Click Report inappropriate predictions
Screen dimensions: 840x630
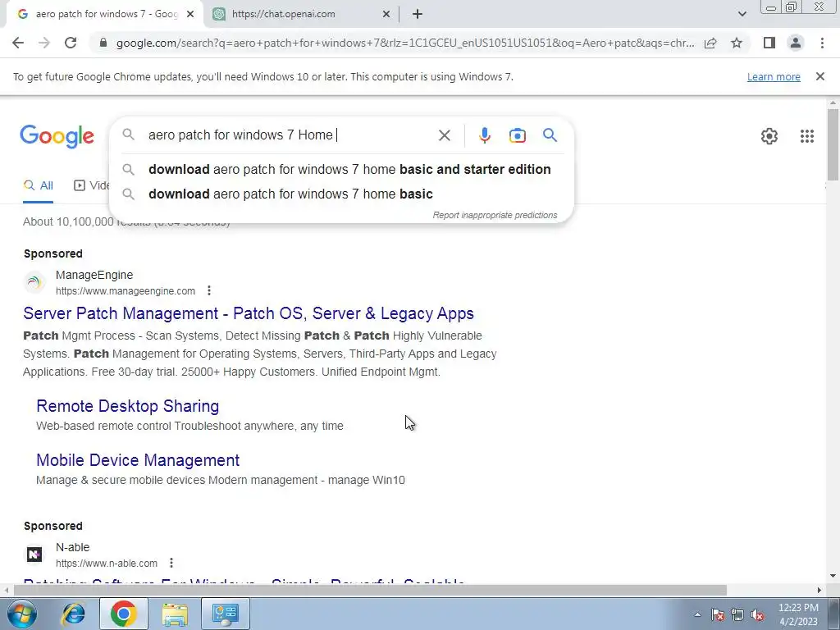(x=495, y=216)
